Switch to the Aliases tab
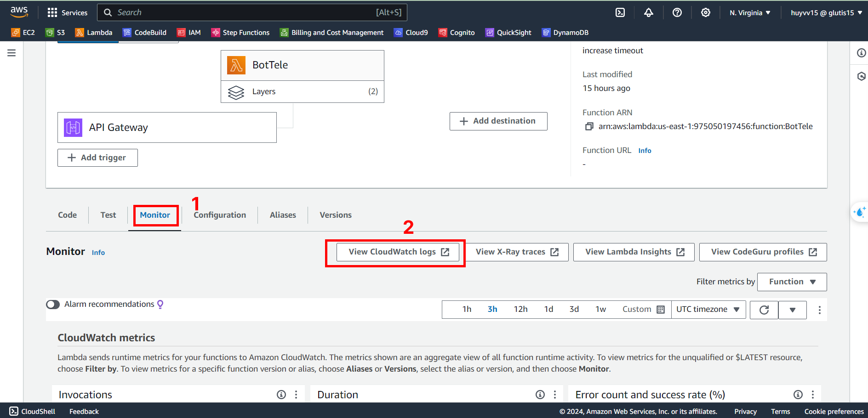Image resolution: width=868 pixels, height=418 pixels. [x=283, y=215]
